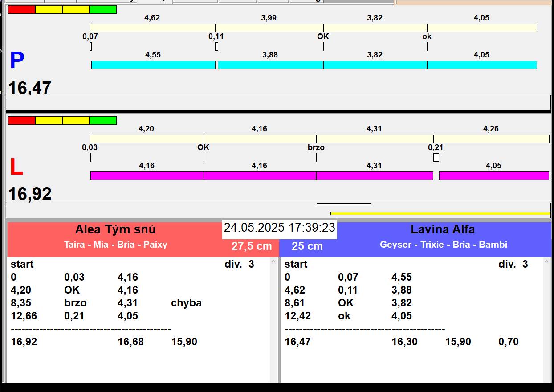Select the cream bar labeled 4,20
The image size is (554, 392).
point(147,139)
